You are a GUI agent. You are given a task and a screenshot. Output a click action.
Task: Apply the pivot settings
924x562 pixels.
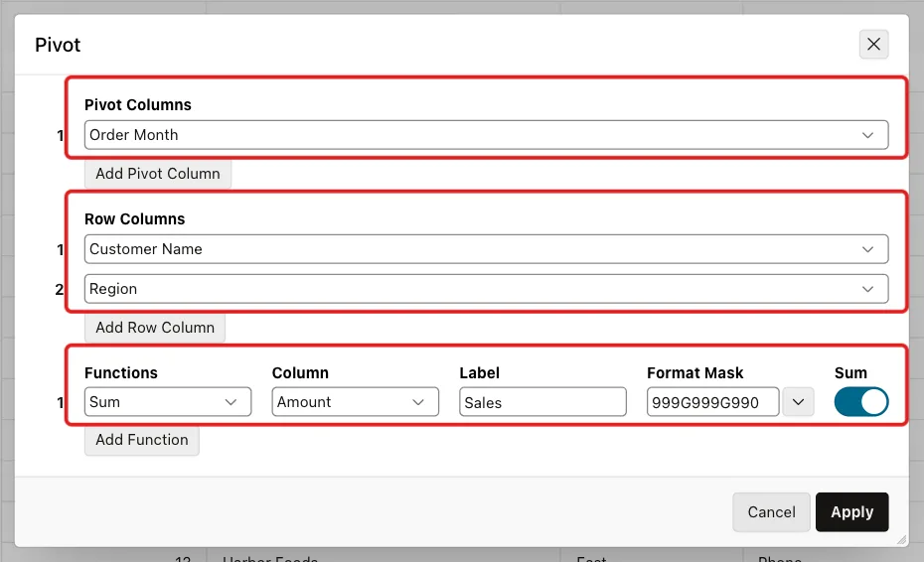click(852, 512)
